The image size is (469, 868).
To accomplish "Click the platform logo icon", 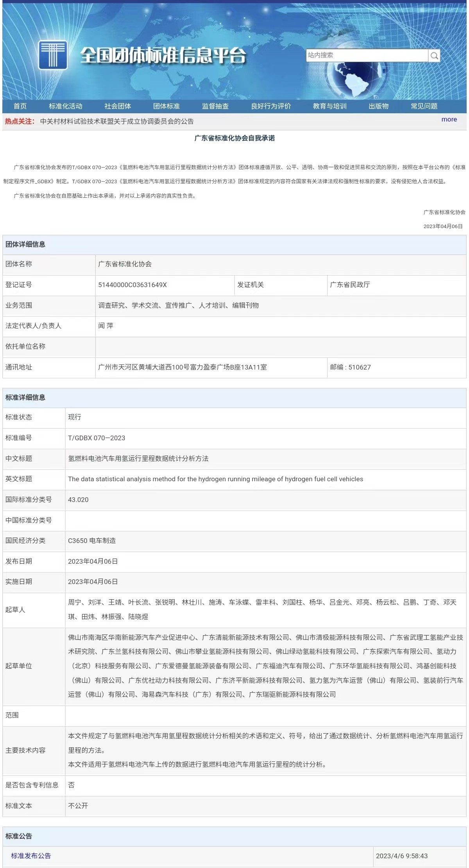I will (53, 55).
